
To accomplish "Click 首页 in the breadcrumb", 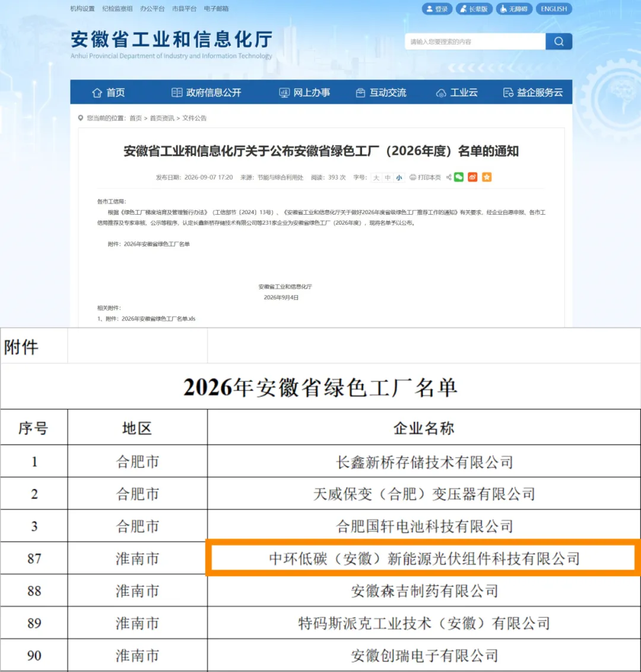I will pos(135,118).
